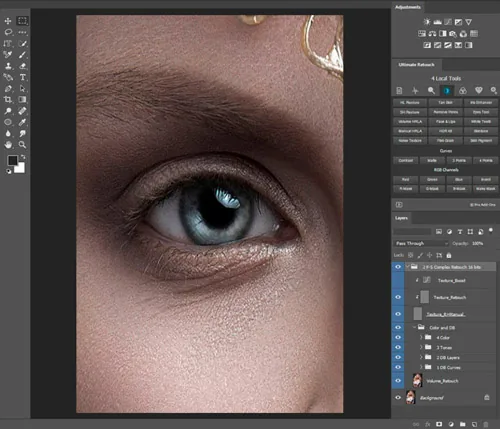Click the Contrast curves button

(x=406, y=160)
